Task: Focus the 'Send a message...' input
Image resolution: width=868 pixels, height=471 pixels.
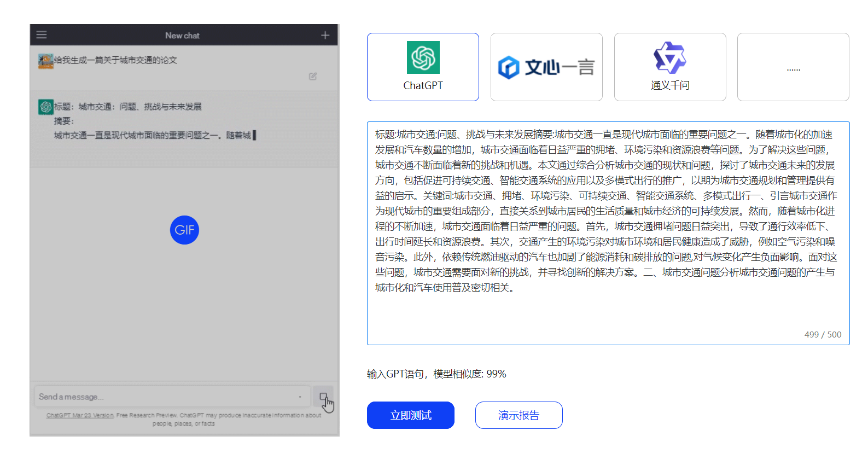Action: (x=172, y=397)
